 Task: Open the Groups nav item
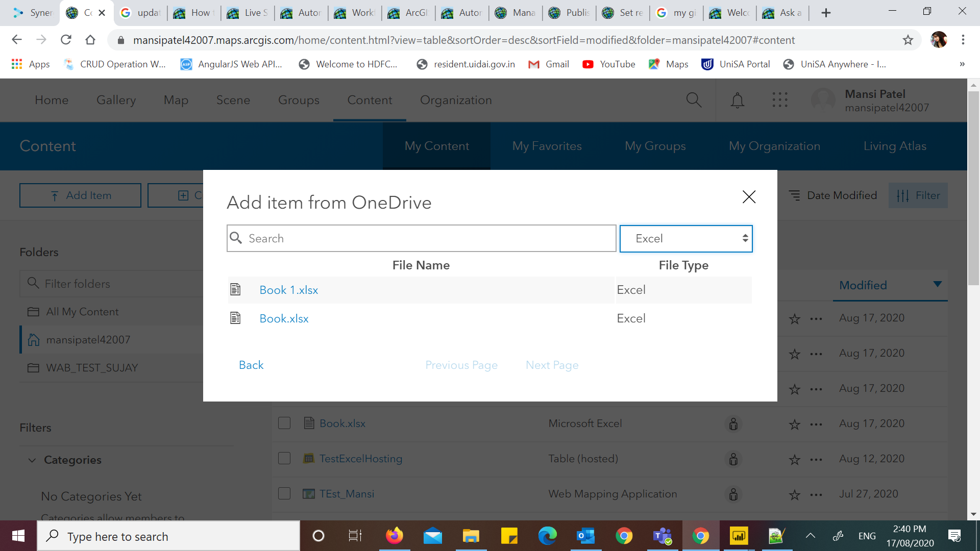pos(299,100)
